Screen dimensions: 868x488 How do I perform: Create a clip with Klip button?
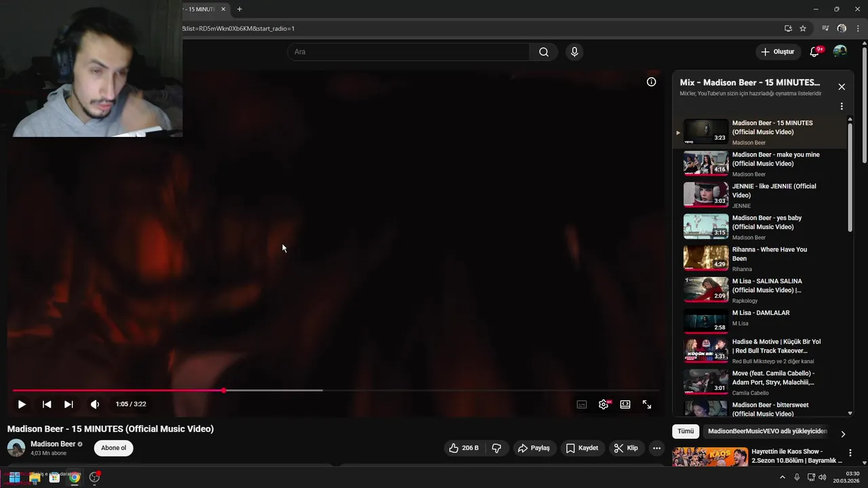pyautogui.click(x=626, y=448)
